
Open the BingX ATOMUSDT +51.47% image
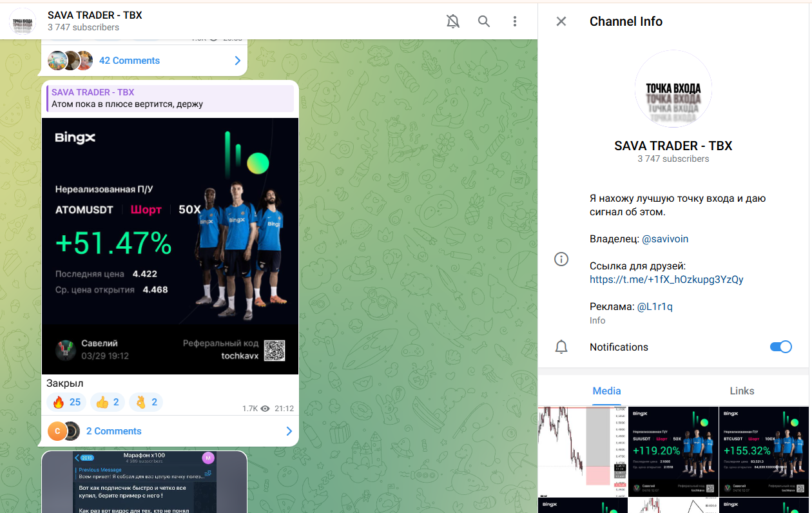(x=170, y=246)
